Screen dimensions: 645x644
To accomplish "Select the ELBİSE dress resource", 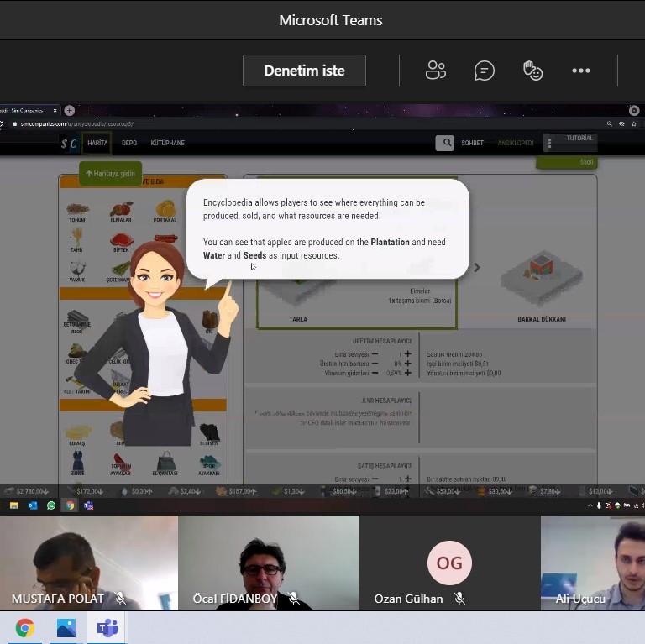I will [77, 463].
